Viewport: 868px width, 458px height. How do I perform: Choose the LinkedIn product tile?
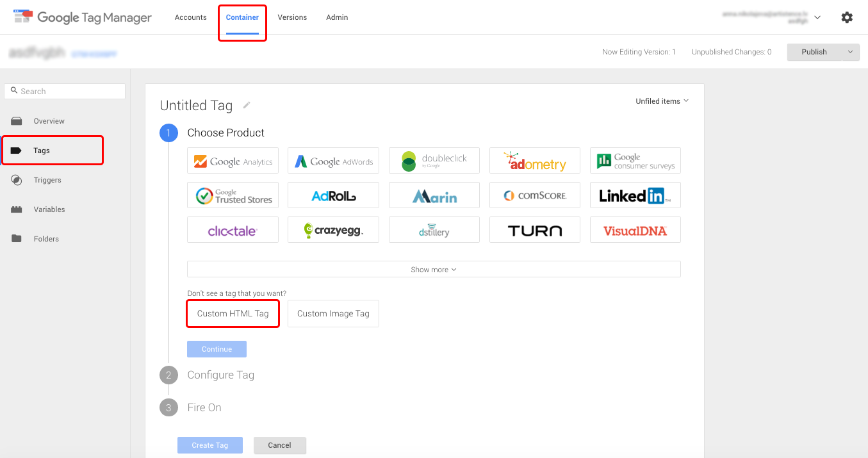[635, 195]
